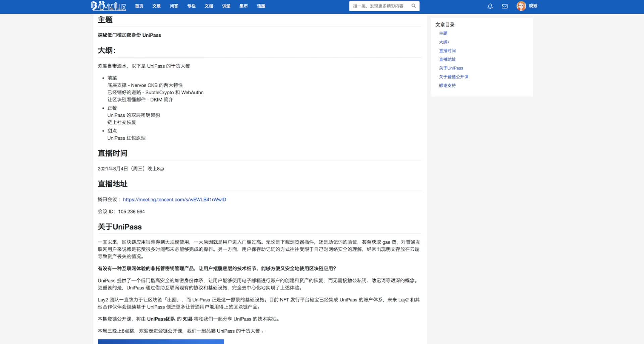Click the intro line 欢迎自带酒水
The image size is (644, 344).
[x=144, y=66]
